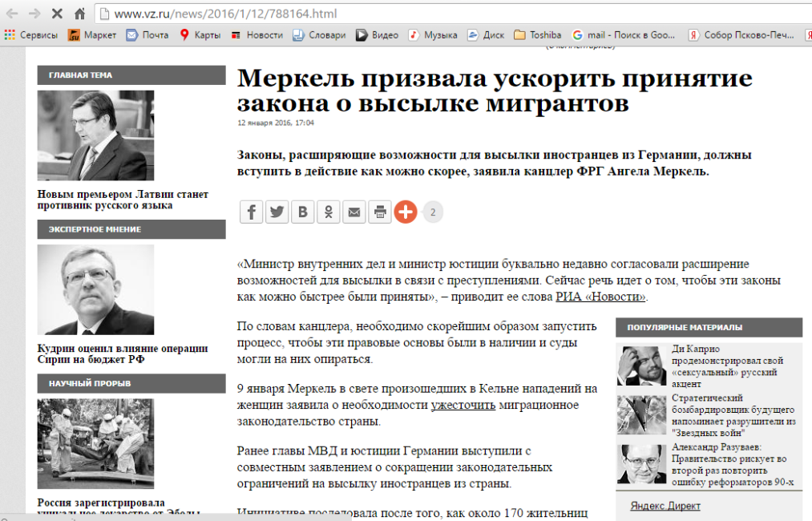Open the РИА «Новости» source link
This screenshot has width=812, height=521.
click(600, 297)
